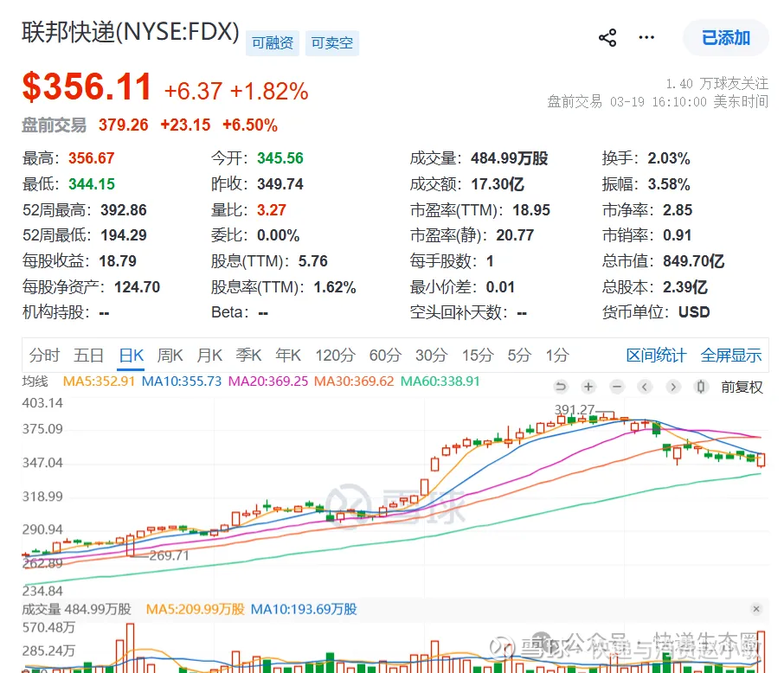Zoom out the K-line chart with minus icon
This screenshot has width=784, height=673.
[617, 387]
